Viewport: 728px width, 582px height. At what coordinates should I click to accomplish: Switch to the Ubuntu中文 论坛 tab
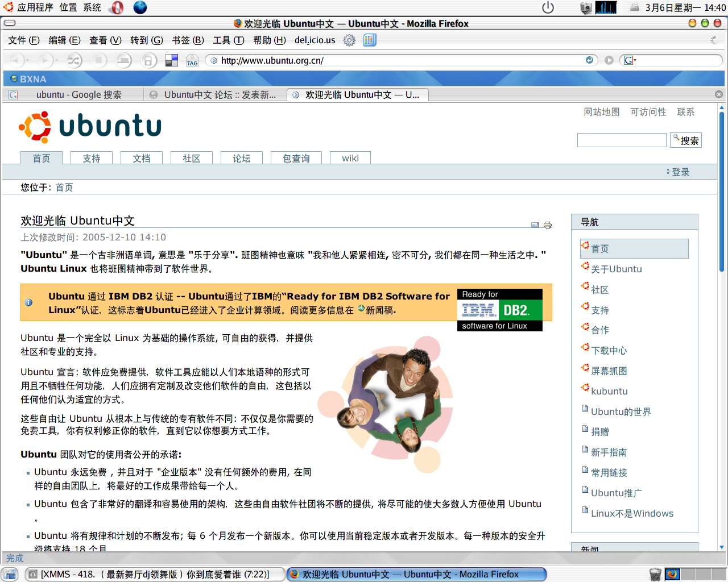click(x=215, y=95)
